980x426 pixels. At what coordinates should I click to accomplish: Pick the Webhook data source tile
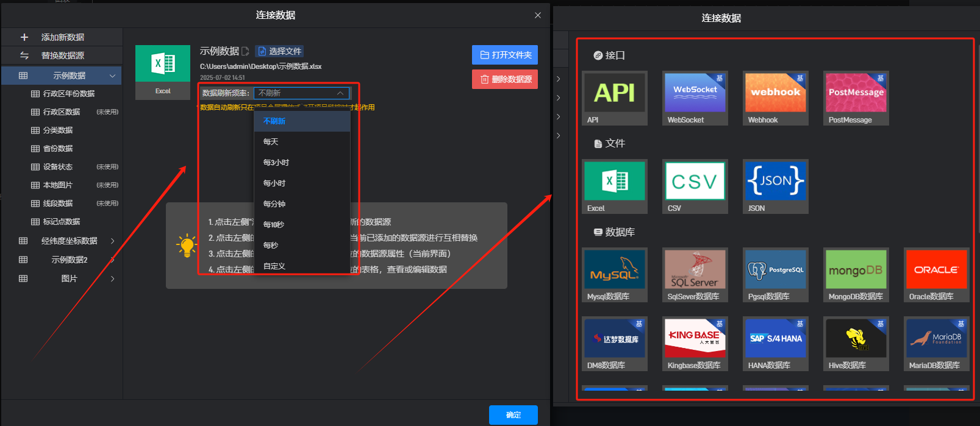(x=776, y=98)
